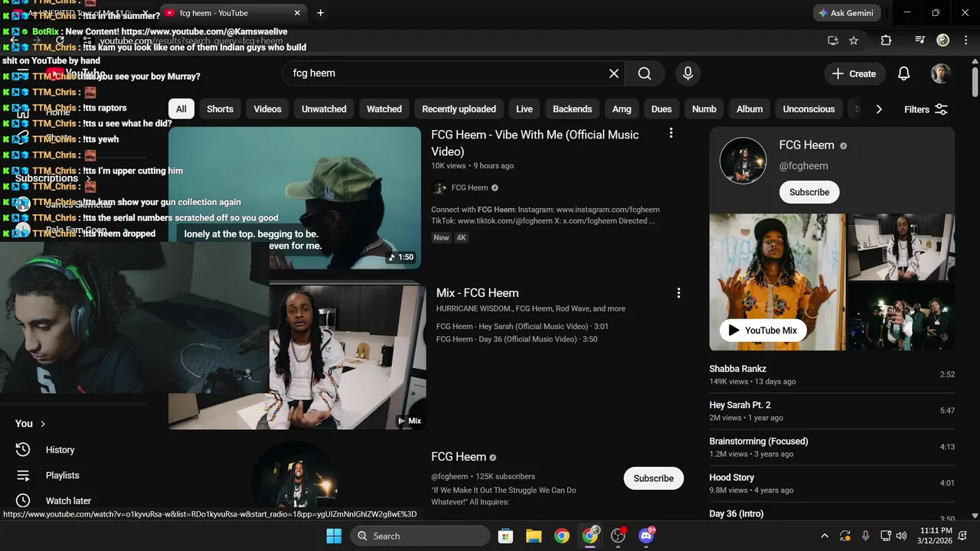Image resolution: width=980 pixels, height=551 pixels.
Task: Click the Ask Gemini button
Action: 847,13
